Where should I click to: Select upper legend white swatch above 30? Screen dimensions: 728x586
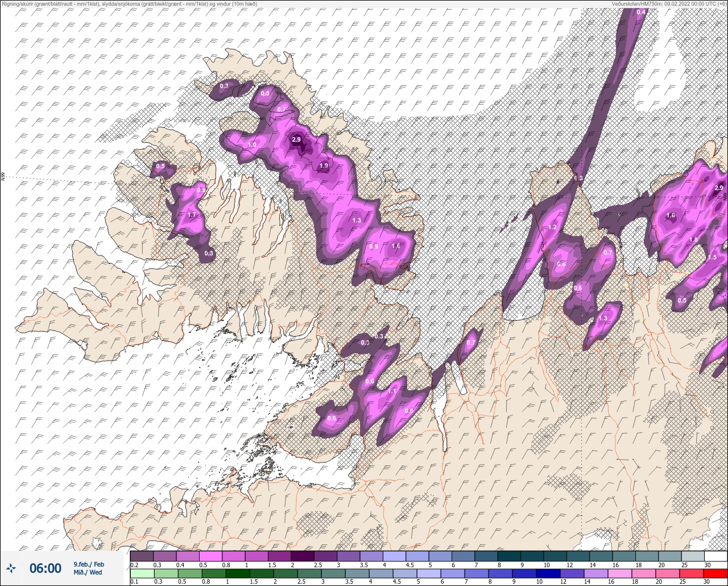click(715, 556)
